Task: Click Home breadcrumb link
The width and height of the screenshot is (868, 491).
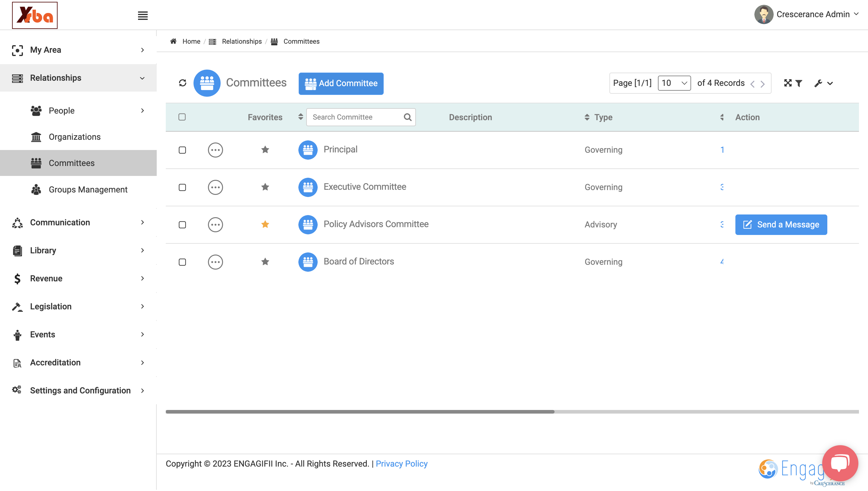Action: [x=191, y=41]
